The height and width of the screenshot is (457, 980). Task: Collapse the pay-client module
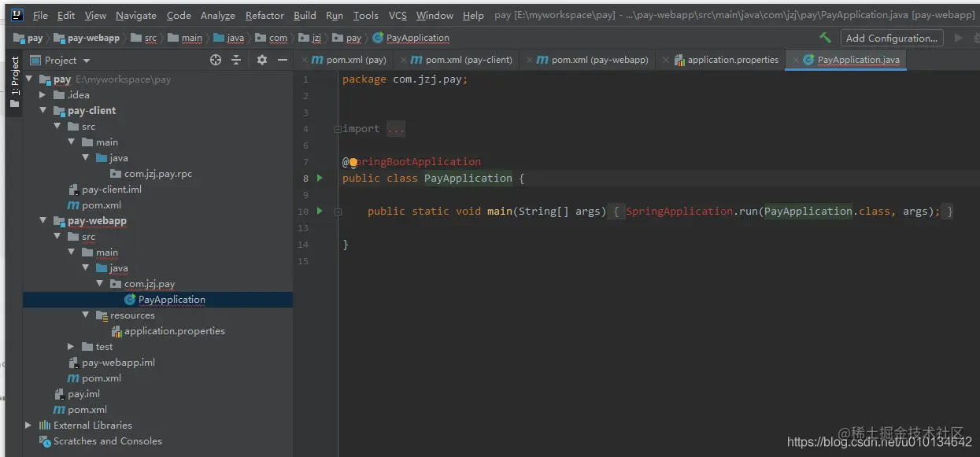43,111
